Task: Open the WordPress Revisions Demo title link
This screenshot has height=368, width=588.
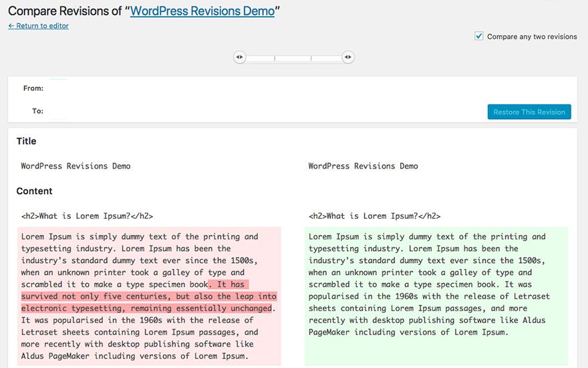Action: pos(202,11)
